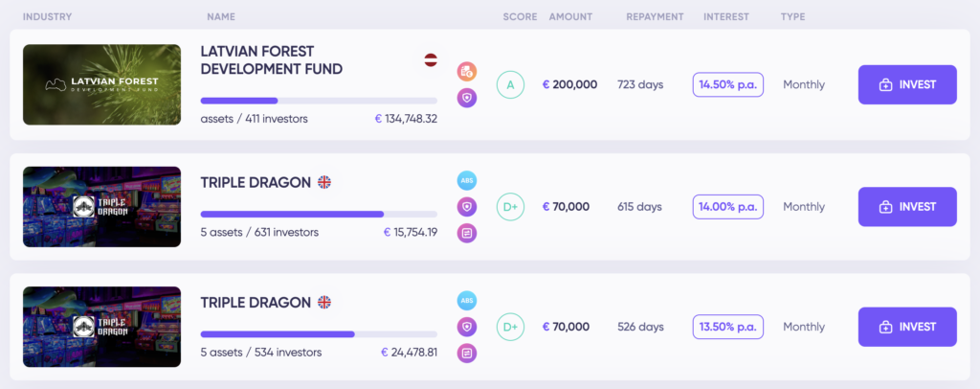Sort by the NAME column header
Viewport: 980px width, 389px height.
pos(221,17)
